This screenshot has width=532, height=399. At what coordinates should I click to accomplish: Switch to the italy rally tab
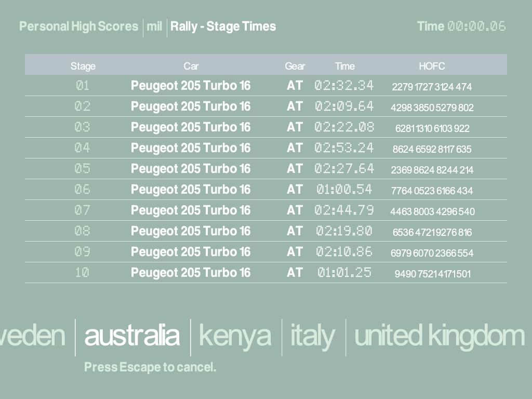click(x=312, y=336)
